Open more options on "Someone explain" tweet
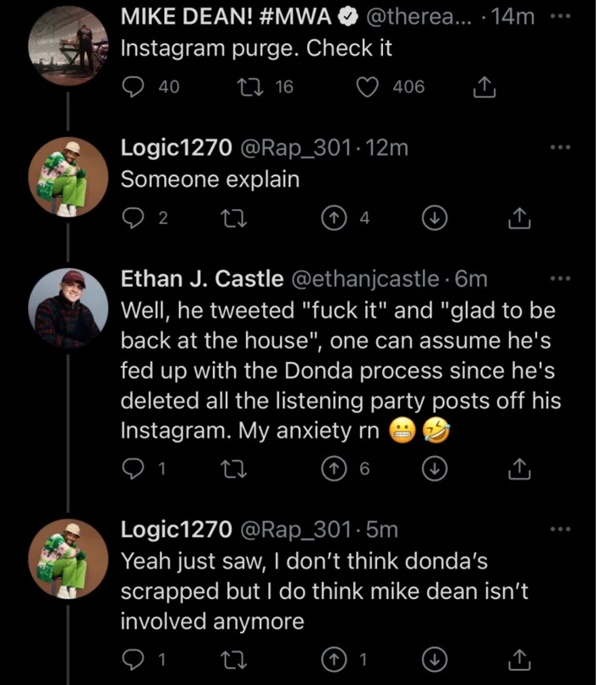This screenshot has height=685, width=600. pos(561,146)
